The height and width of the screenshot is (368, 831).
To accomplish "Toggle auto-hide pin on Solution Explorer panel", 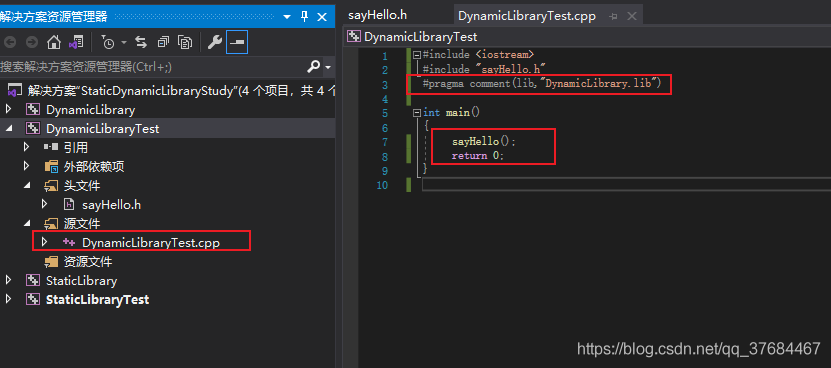I will (x=304, y=17).
